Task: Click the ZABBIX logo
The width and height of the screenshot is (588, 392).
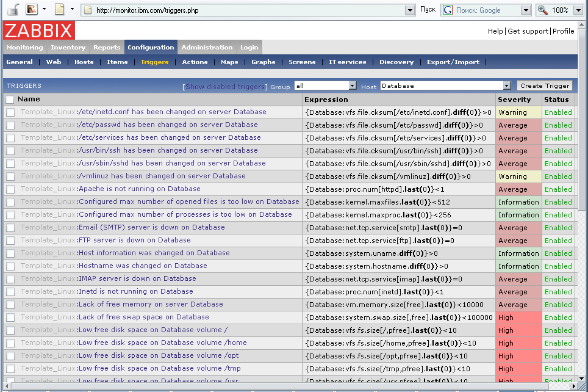Action: [x=39, y=31]
